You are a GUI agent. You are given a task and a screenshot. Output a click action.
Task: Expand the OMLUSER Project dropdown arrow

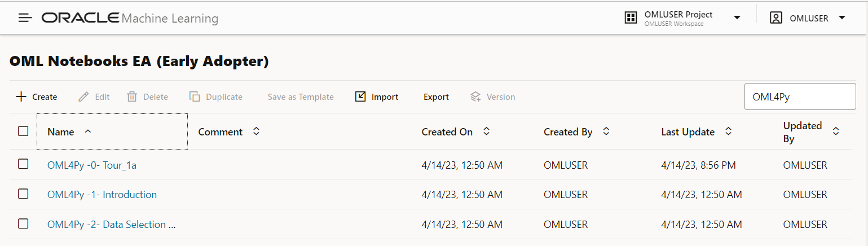tap(737, 18)
